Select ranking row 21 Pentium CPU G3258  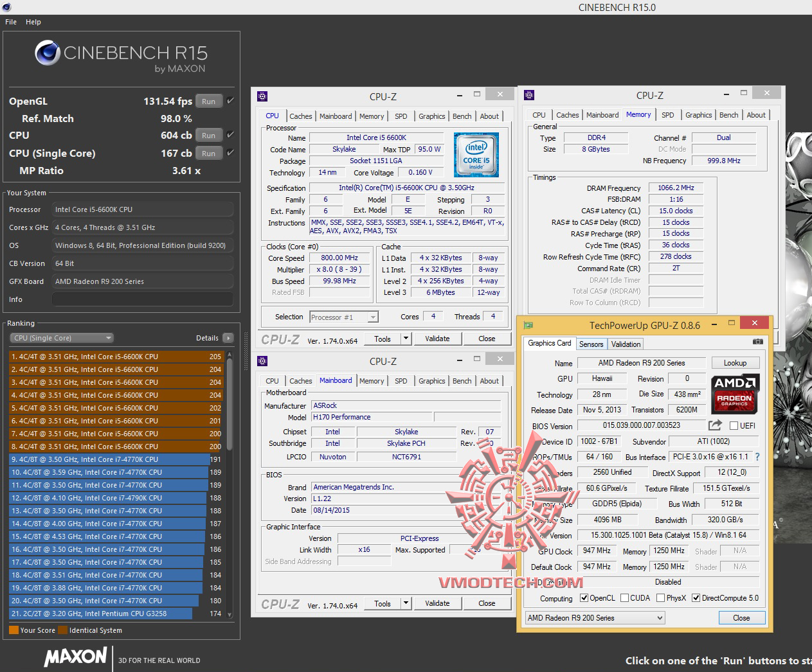coord(116,614)
